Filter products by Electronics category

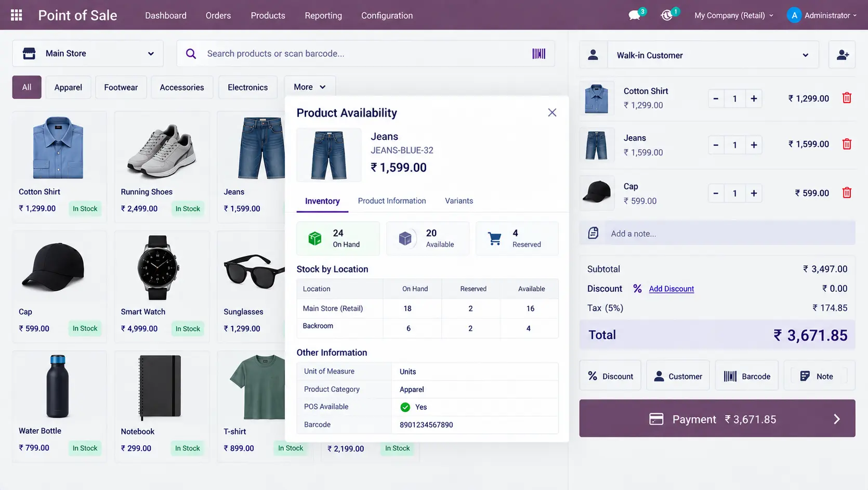[247, 87]
